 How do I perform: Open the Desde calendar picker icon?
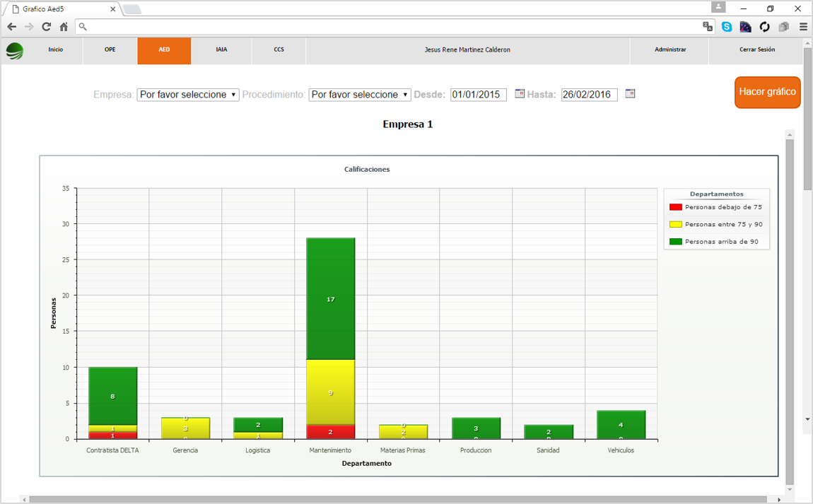[x=520, y=93]
